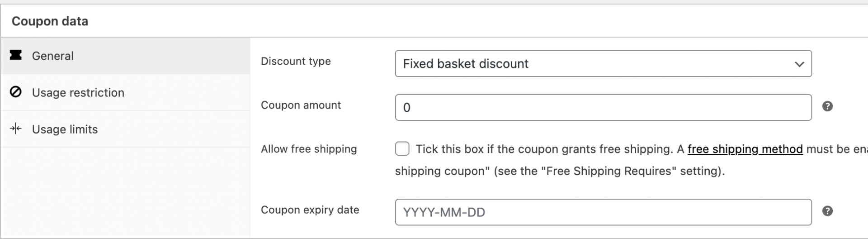Click the Coupon expiry date label
This screenshot has width=868, height=239.
coord(310,210)
